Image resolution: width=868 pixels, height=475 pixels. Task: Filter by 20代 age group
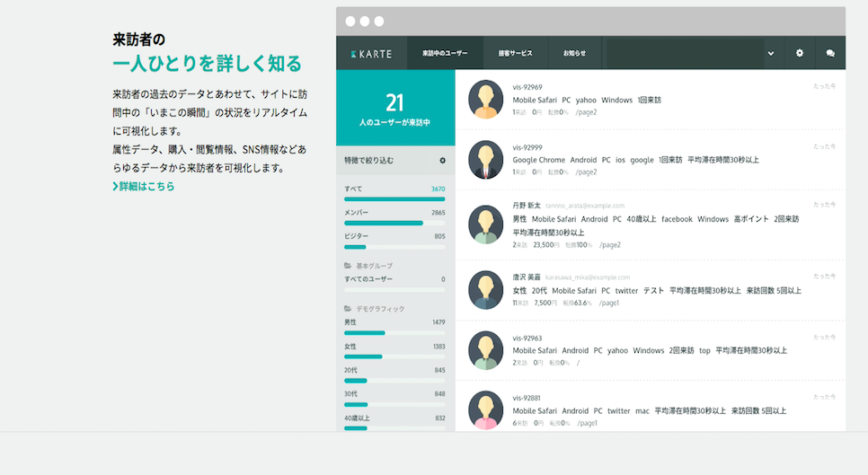tap(394, 374)
